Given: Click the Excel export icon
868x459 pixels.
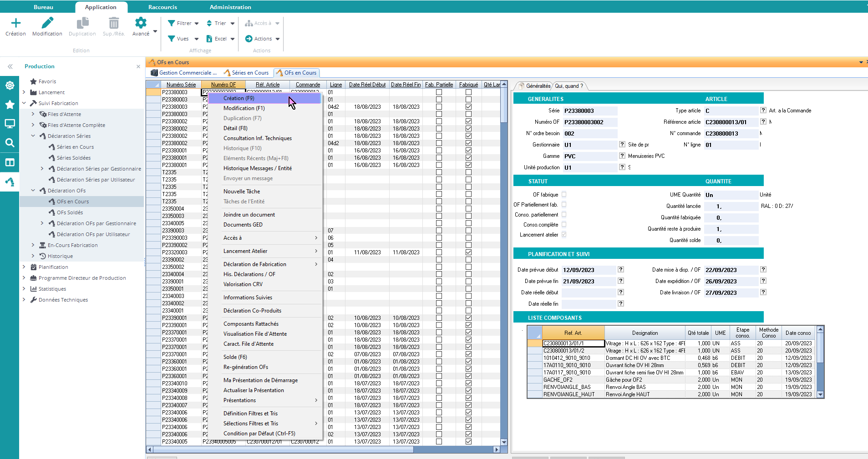Looking at the screenshot, I should click(x=209, y=39).
